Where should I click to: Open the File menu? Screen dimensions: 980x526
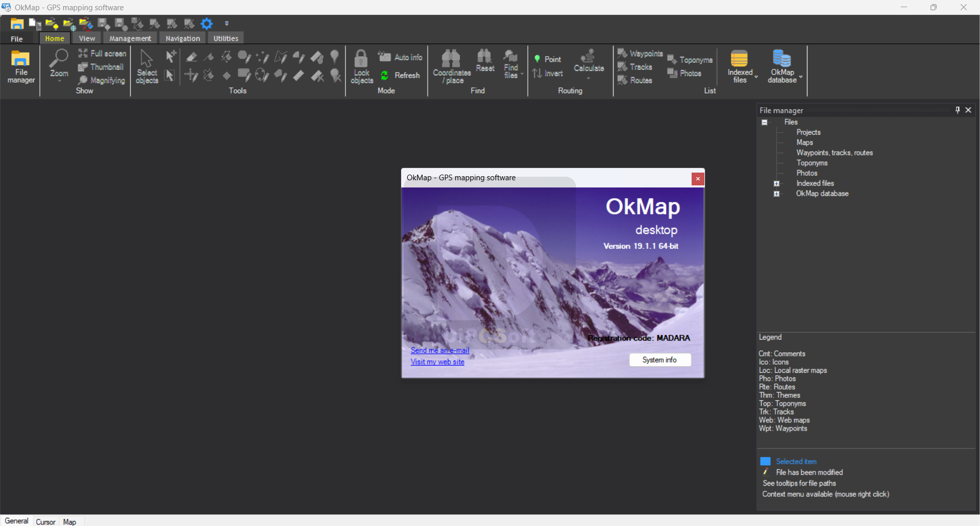click(x=17, y=39)
